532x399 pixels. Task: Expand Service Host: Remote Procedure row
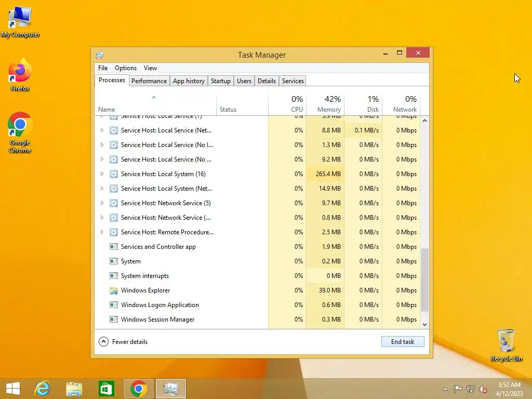pyautogui.click(x=102, y=232)
